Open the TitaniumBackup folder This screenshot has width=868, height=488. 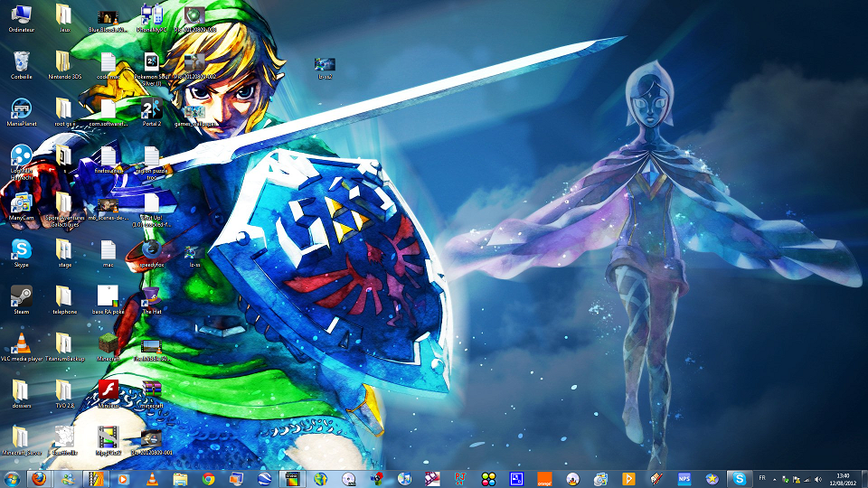[64, 347]
